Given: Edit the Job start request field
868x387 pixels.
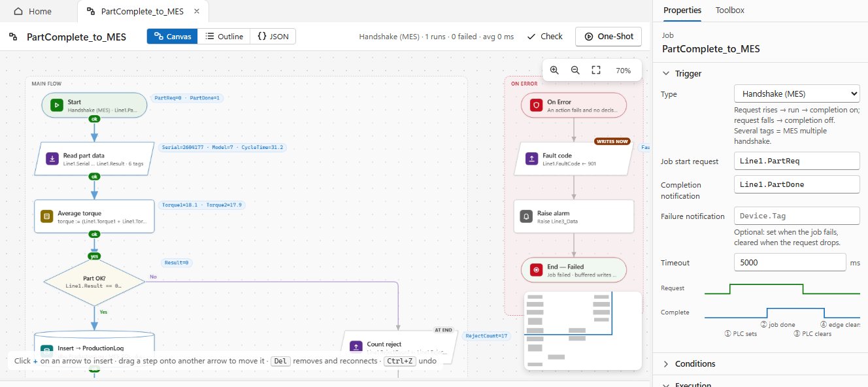Looking at the screenshot, I should (x=797, y=161).
